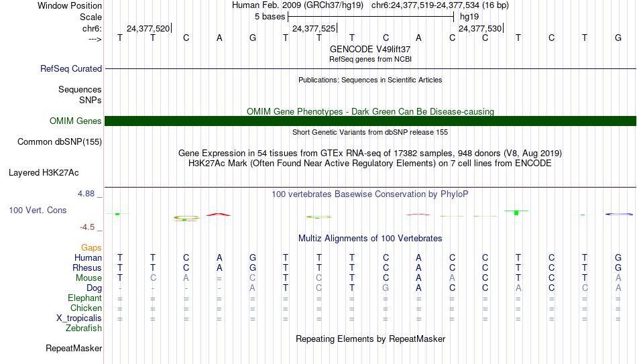The width and height of the screenshot is (637, 364).
Task: Select the Zebrafish species row label
Action: 84,328
